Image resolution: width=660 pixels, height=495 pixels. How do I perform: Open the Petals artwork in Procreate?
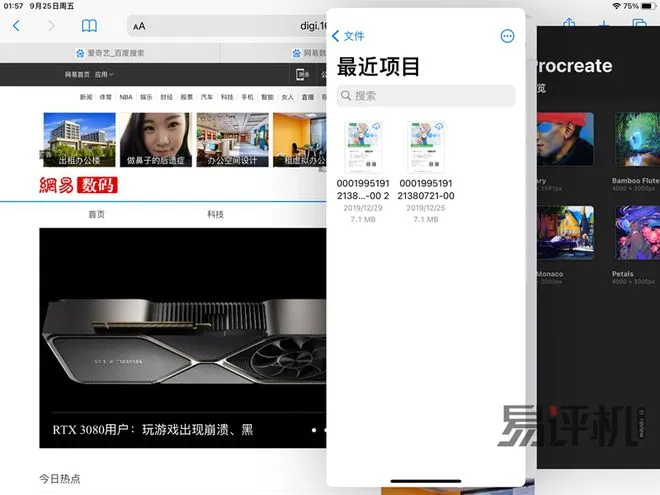[x=637, y=232]
